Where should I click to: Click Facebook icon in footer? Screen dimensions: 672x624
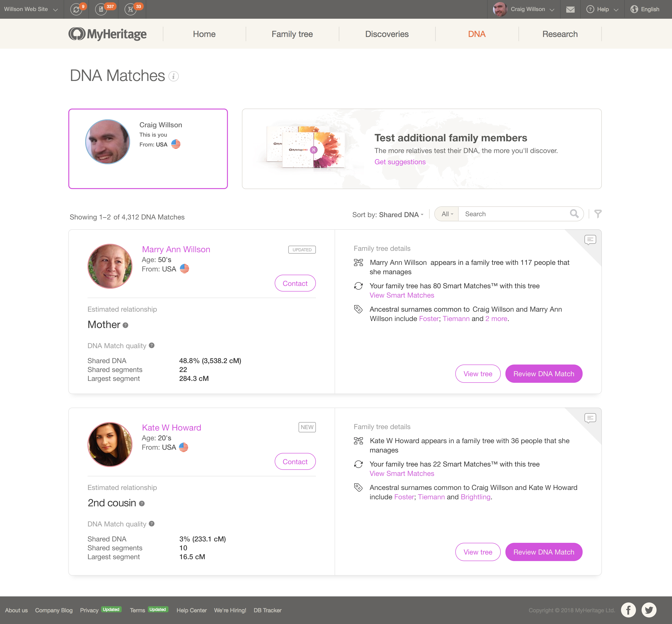(x=628, y=610)
